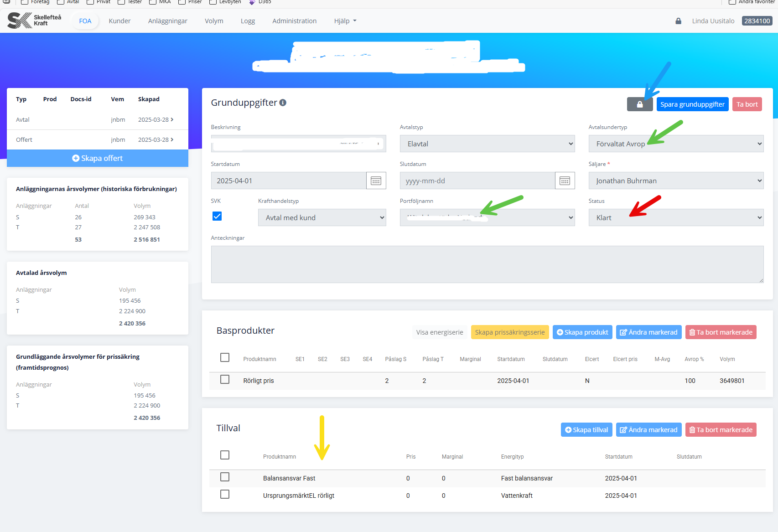Open the Startdatum calendar picker icon
The width and height of the screenshot is (778, 532).
click(x=376, y=181)
